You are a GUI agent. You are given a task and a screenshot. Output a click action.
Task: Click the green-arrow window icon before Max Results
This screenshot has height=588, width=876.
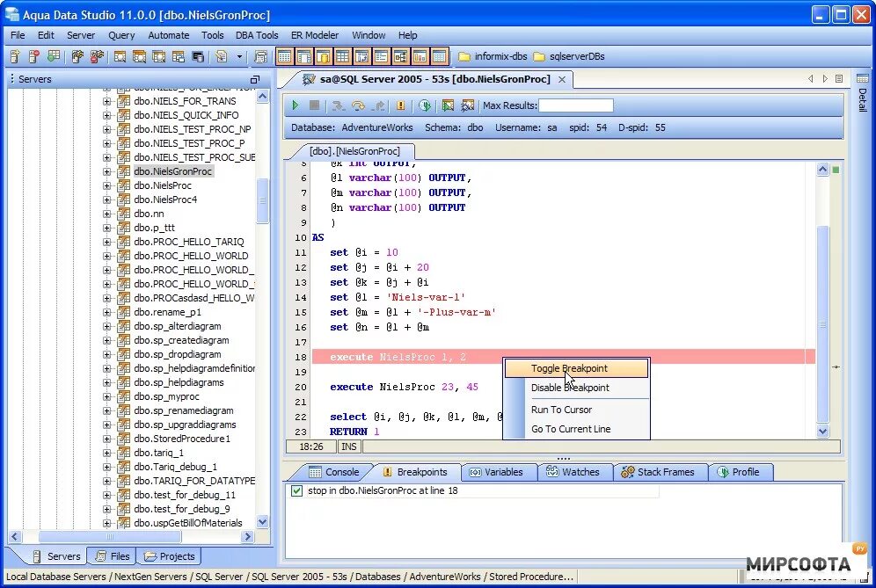pos(448,105)
